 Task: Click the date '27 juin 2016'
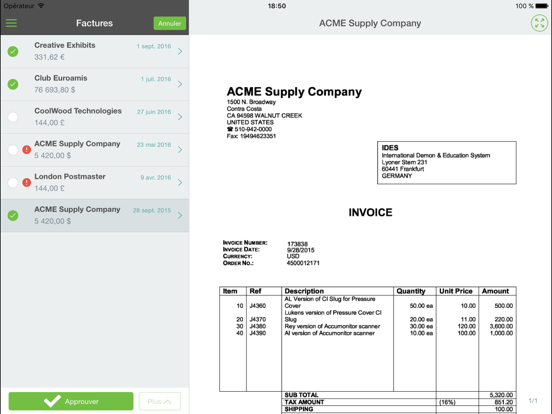pos(154,112)
